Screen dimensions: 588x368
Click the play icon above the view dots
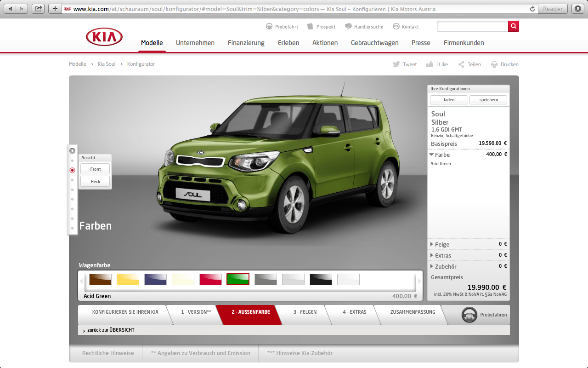pos(72,150)
